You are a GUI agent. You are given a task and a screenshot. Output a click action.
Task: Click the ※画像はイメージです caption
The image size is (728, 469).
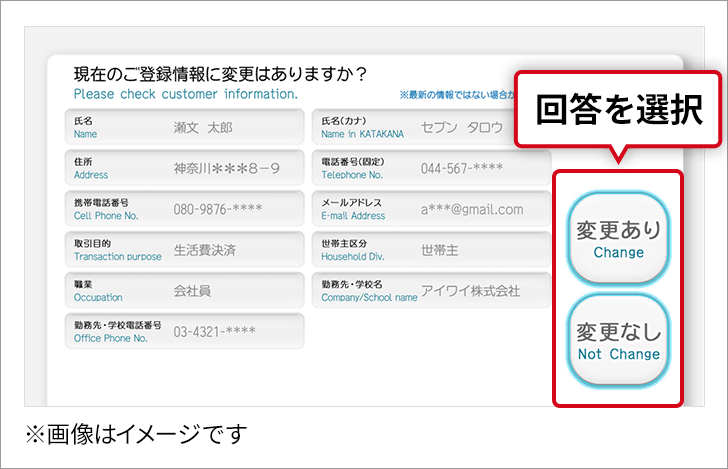(x=135, y=434)
